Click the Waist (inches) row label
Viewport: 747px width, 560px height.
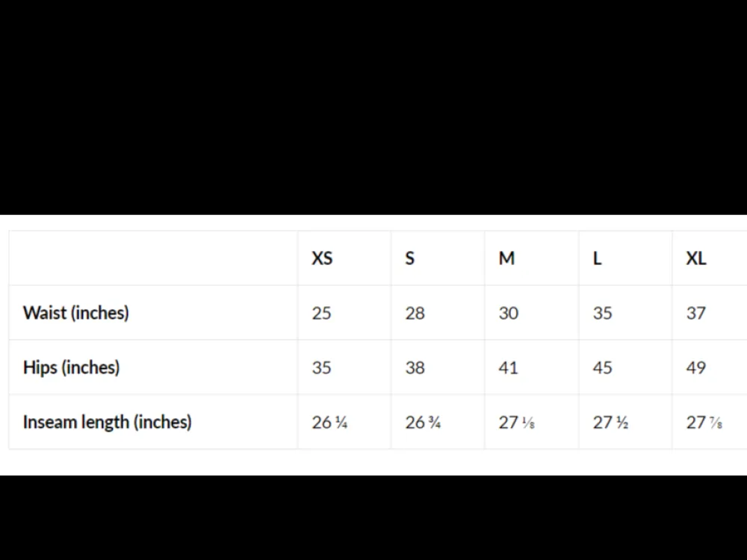tap(75, 313)
